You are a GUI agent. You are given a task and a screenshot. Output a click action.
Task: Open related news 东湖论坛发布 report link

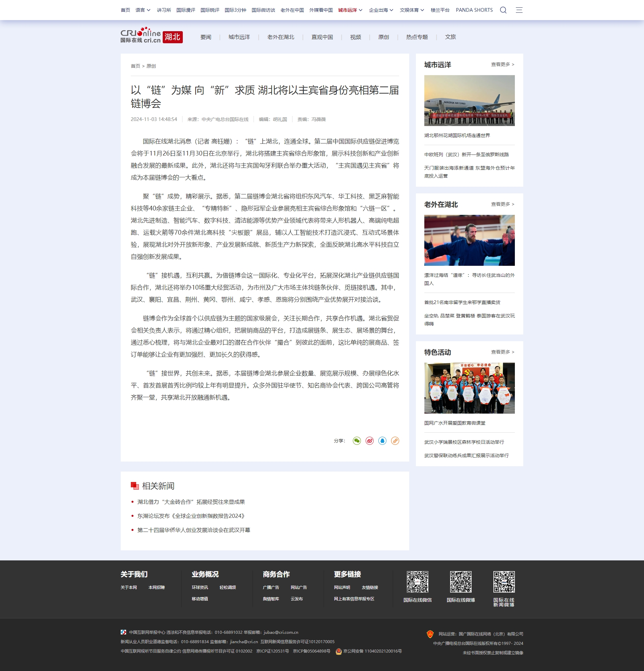191,516
